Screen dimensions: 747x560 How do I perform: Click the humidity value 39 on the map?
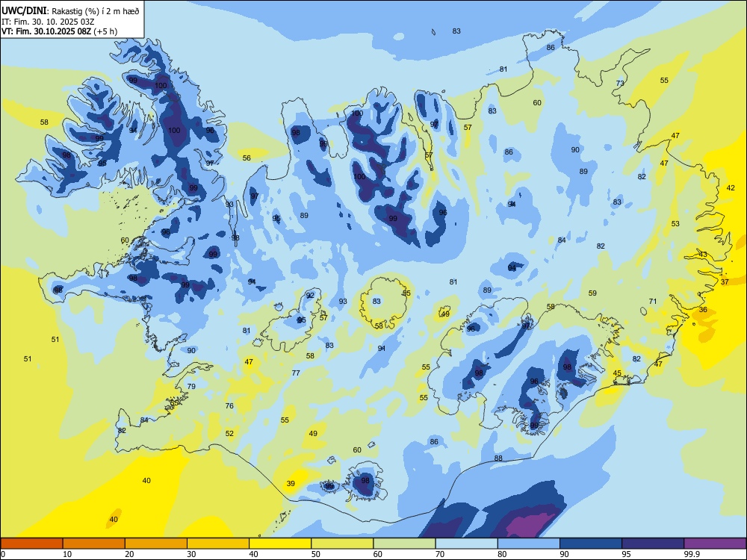coord(291,484)
